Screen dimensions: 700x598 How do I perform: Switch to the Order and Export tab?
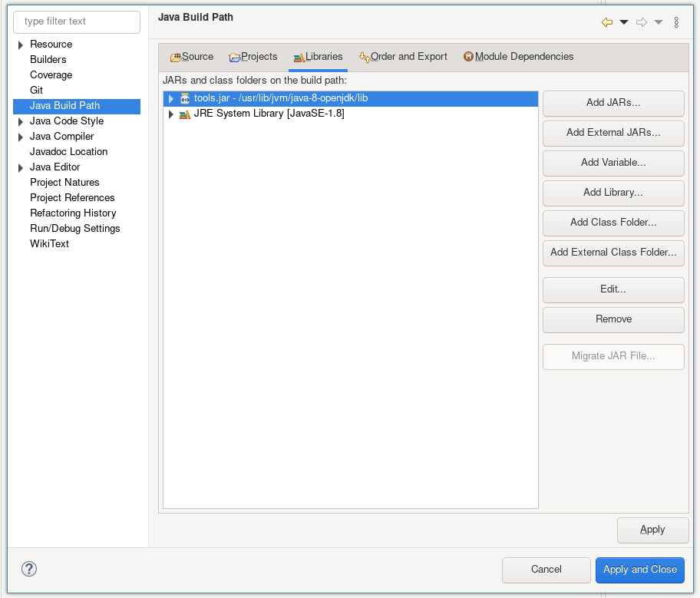coord(403,57)
